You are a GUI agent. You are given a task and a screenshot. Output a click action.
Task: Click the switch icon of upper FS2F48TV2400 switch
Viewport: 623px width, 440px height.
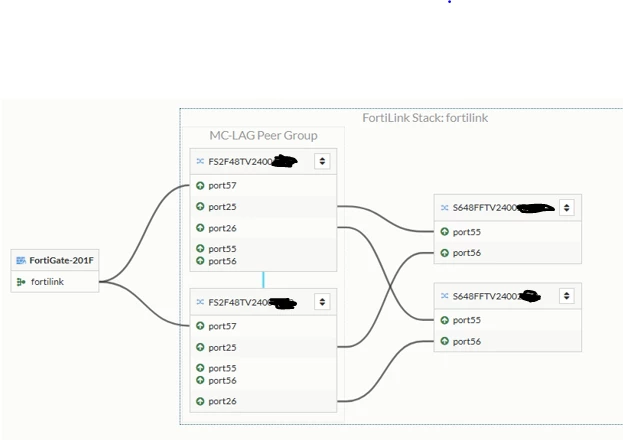[x=200, y=161]
